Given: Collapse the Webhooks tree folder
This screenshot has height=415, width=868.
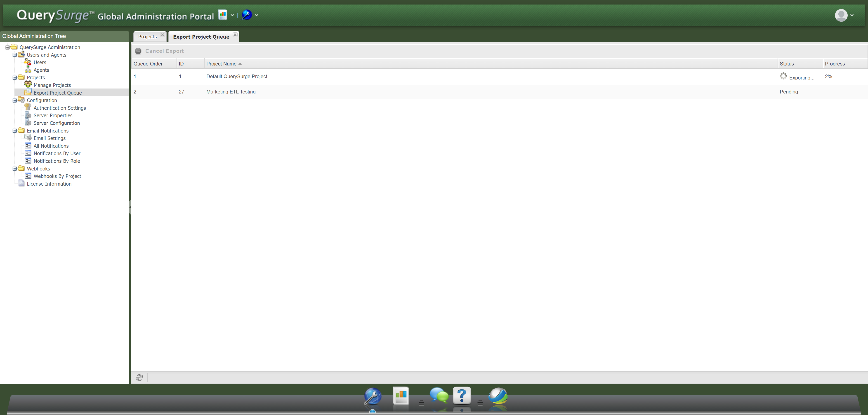Looking at the screenshot, I should click(x=14, y=169).
